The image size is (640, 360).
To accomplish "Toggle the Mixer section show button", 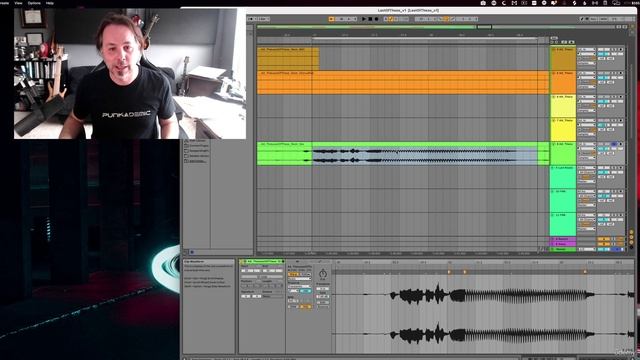I will point(631,243).
